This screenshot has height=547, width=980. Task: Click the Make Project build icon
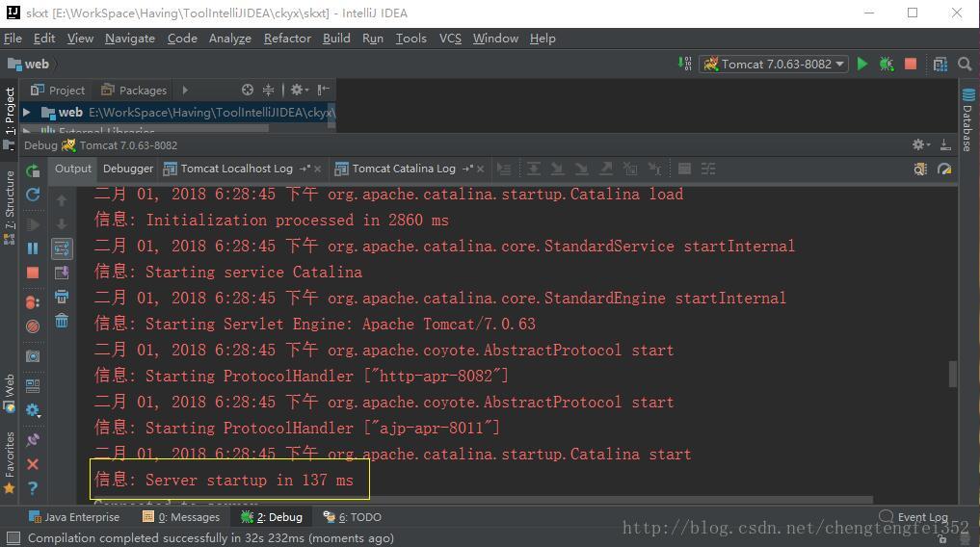click(686, 64)
